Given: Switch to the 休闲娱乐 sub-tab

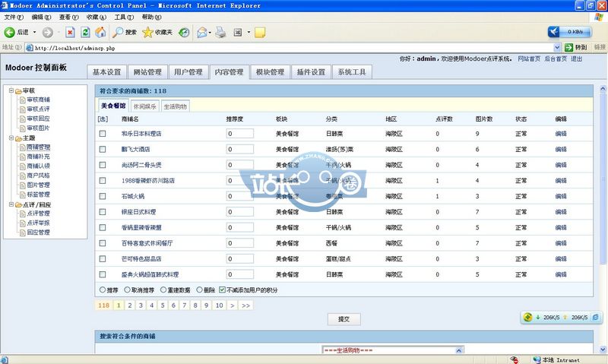Looking at the screenshot, I should (x=145, y=106).
